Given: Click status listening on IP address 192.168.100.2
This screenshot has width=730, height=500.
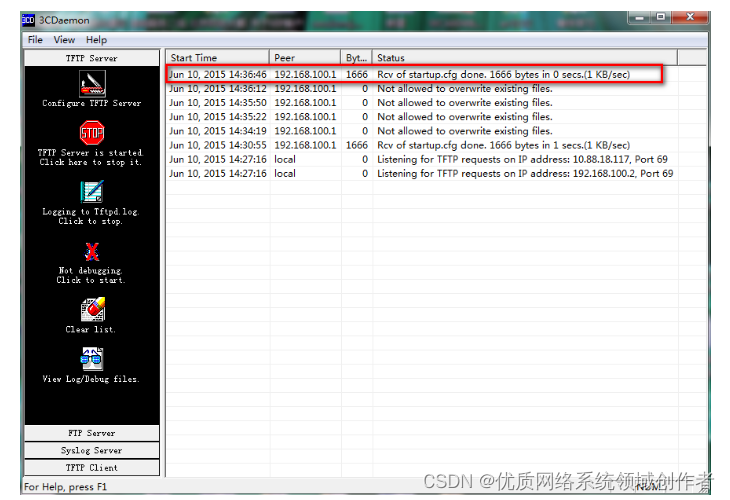Looking at the screenshot, I should 525,174.
